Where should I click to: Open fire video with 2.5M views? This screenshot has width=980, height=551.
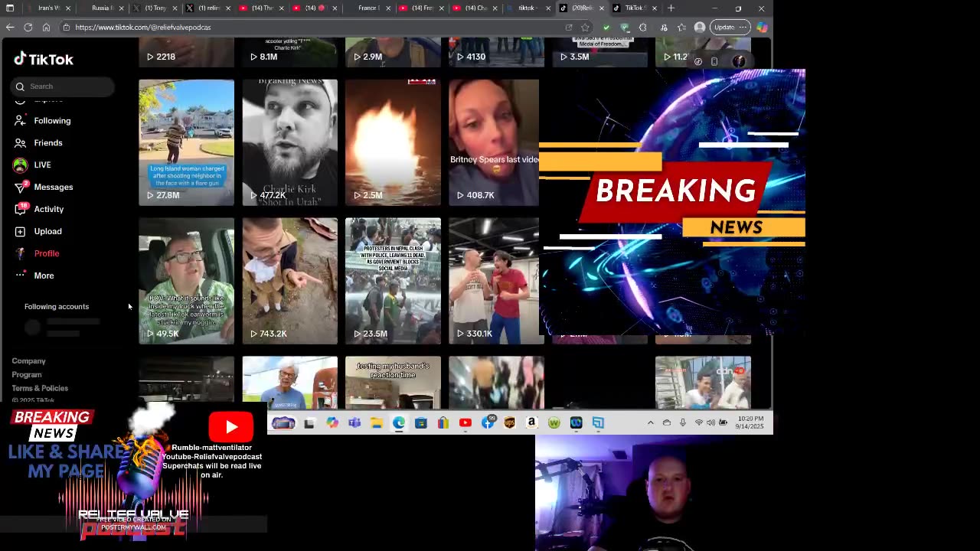click(x=393, y=142)
